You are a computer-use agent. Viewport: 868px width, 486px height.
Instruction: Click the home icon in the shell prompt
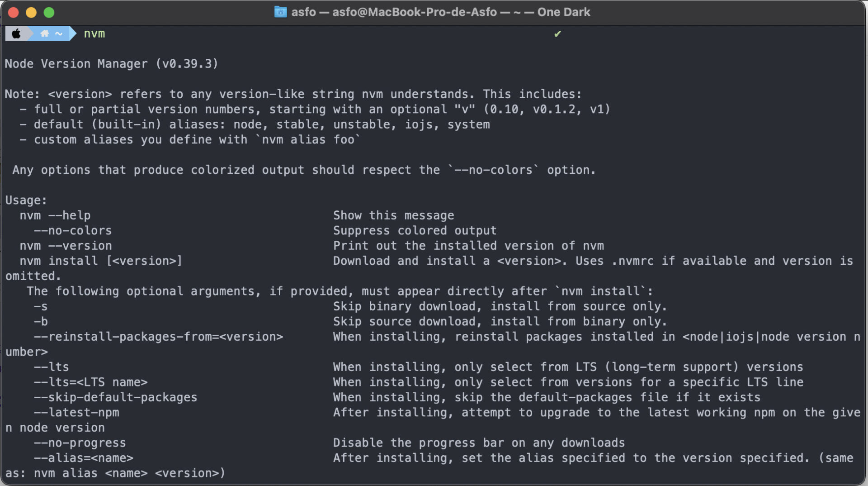click(44, 33)
